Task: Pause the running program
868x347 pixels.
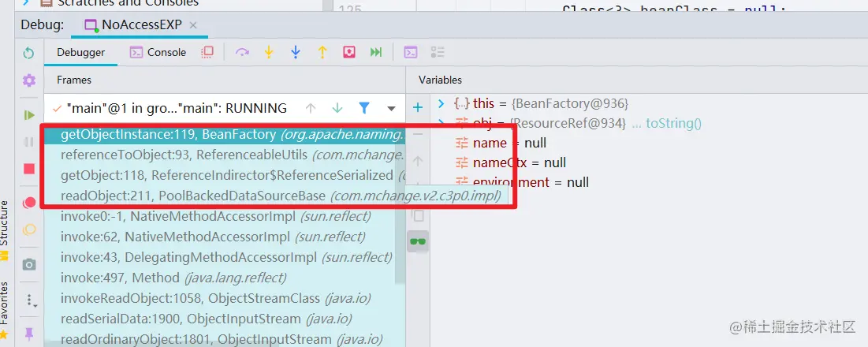Action: coord(29,142)
